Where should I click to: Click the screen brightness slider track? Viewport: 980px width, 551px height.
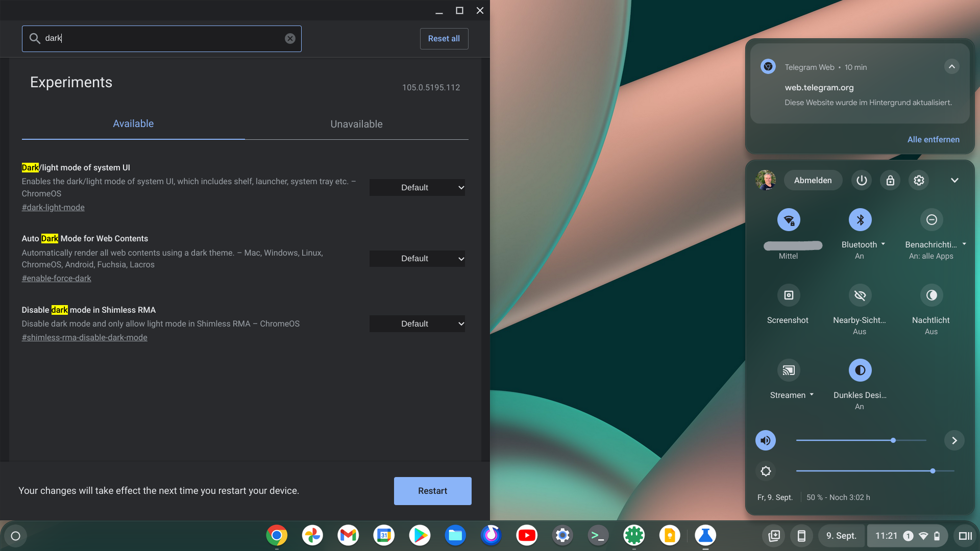pos(868,471)
